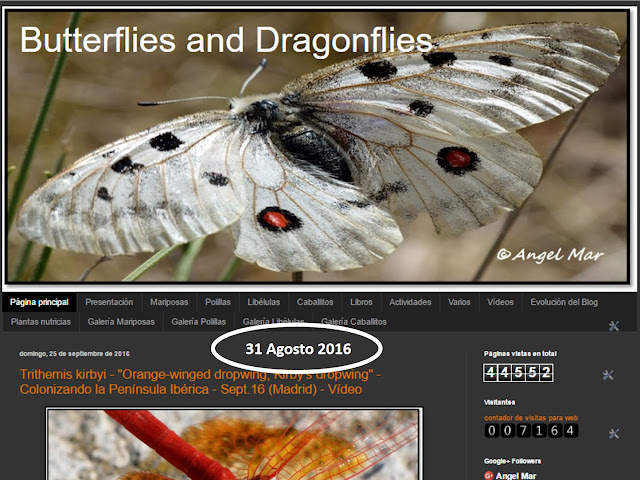This screenshot has height=480, width=640.
Task: Open the Libélulas tab
Action: point(264,302)
